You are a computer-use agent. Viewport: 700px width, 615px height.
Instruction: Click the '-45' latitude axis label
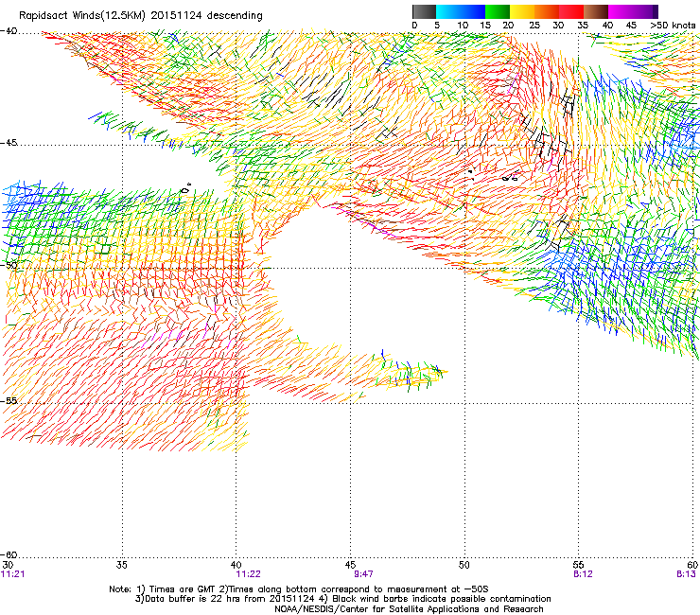click(x=9, y=143)
